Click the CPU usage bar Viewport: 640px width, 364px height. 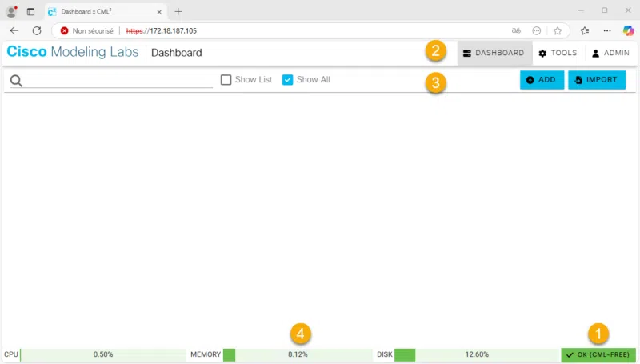103,354
